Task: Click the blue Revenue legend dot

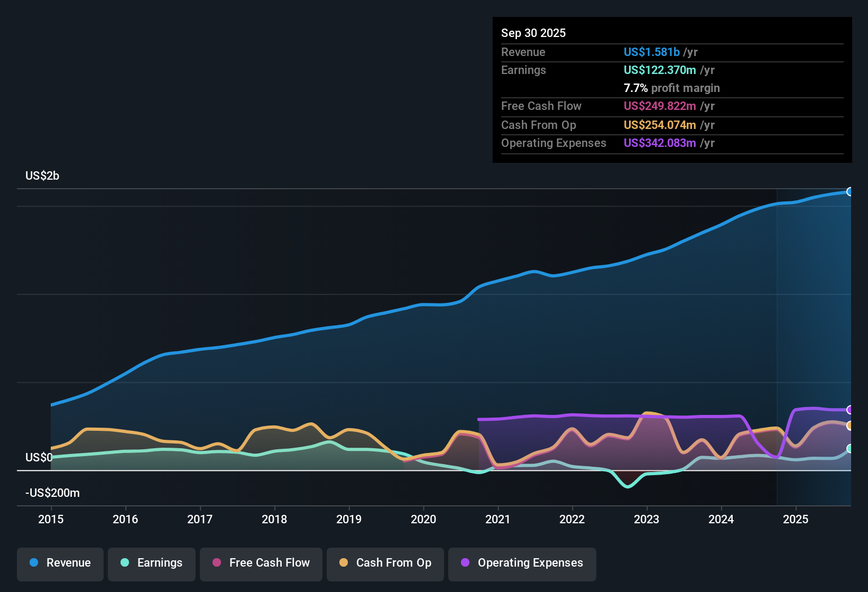Action: (33, 563)
